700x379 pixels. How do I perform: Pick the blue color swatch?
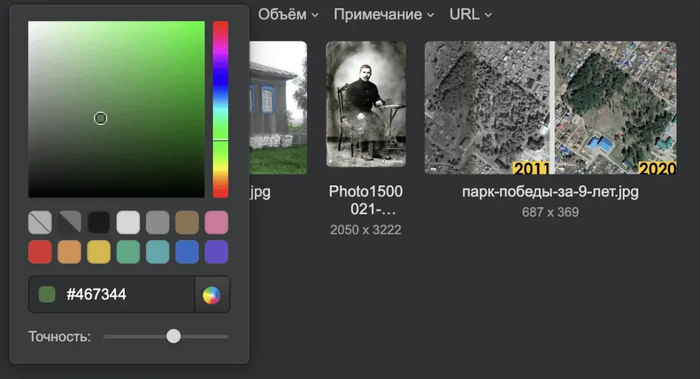[x=187, y=252]
